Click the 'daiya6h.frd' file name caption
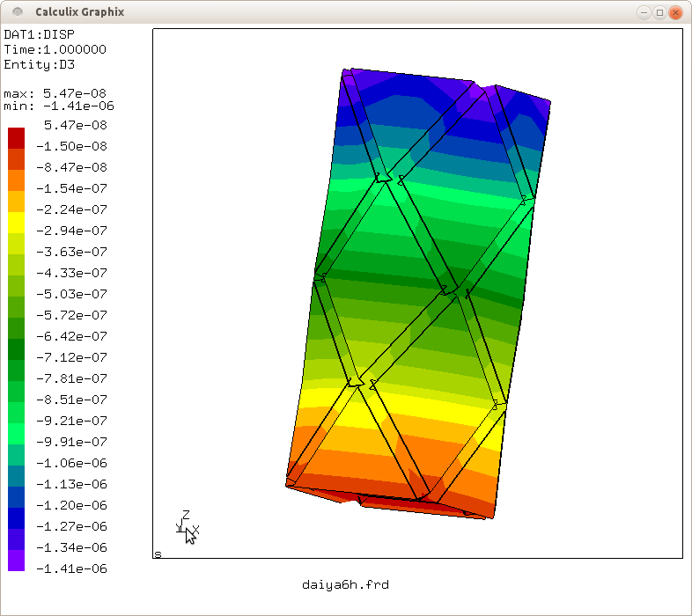Image resolution: width=692 pixels, height=616 pixels. [x=345, y=585]
